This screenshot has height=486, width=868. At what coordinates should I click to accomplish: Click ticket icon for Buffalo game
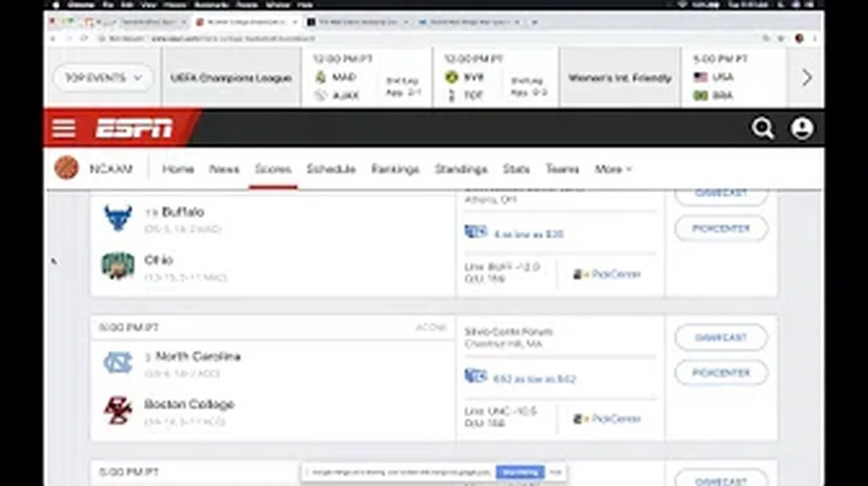[x=476, y=232]
